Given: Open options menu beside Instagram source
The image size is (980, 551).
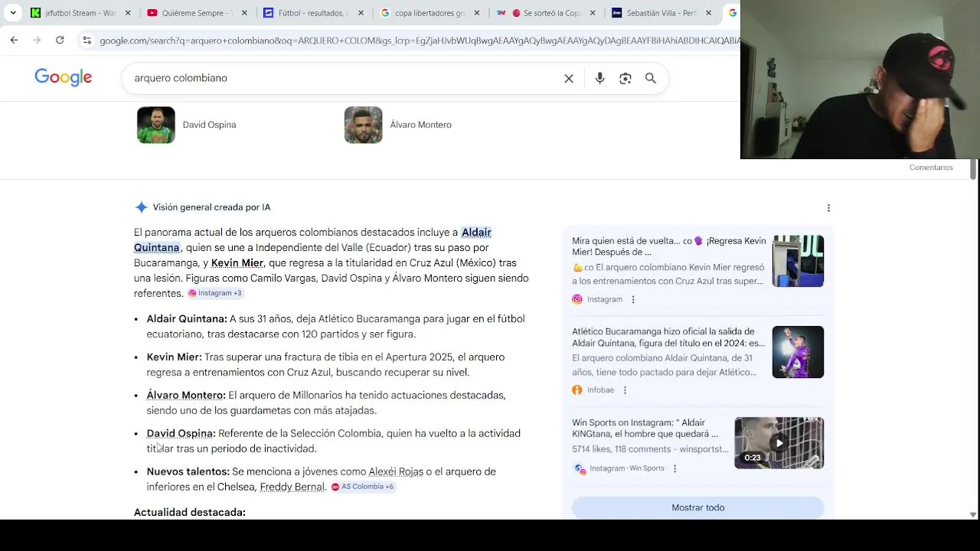Looking at the screenshot, I should [x=633, y=299].
